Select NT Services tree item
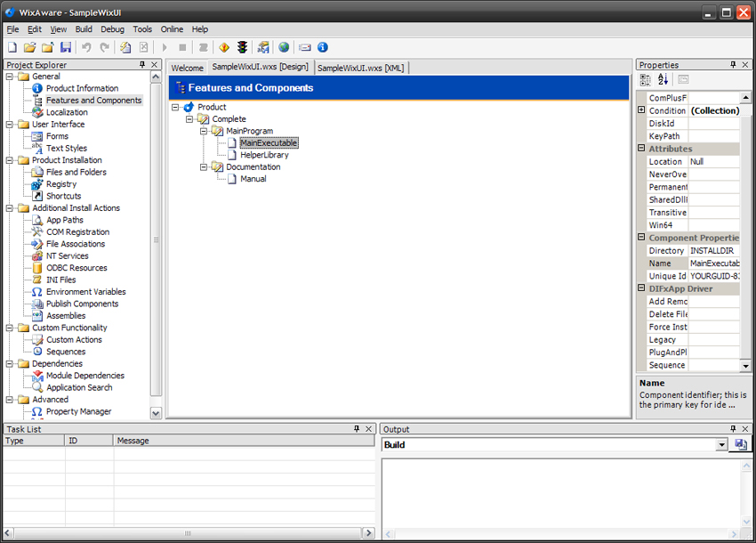The image size is (756, 543). [x=67, y=255]
